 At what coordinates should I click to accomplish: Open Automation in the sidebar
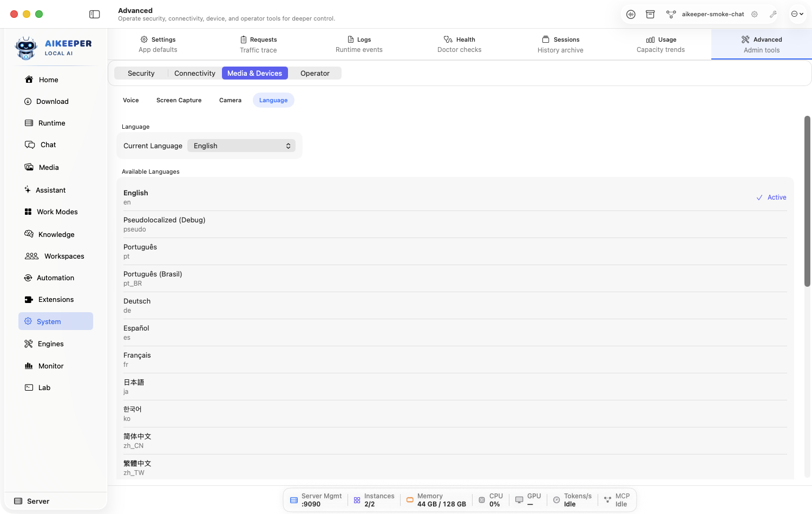click(x=55, y=278)
